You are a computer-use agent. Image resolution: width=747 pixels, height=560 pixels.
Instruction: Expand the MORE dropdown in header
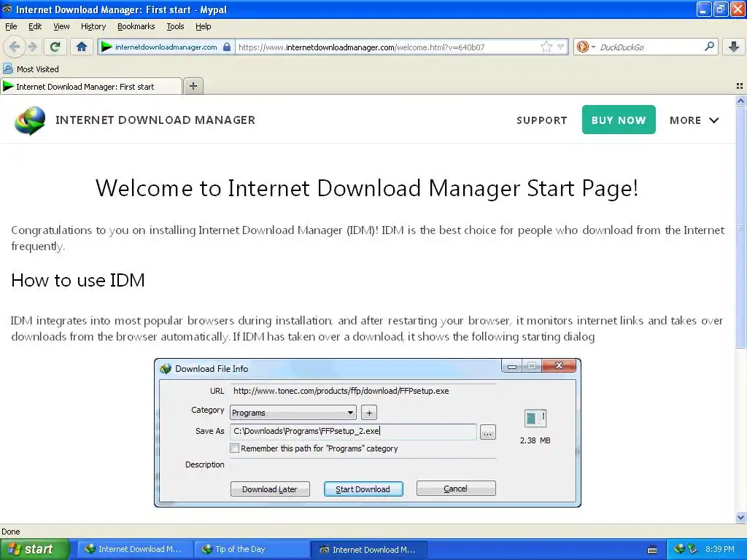(x=694, y=120)
